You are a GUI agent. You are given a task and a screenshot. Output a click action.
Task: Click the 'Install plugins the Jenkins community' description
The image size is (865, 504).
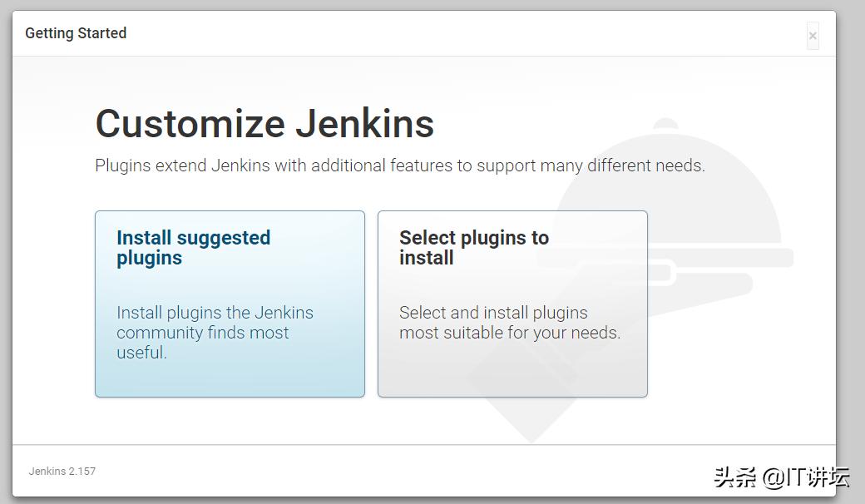[215, 323]
